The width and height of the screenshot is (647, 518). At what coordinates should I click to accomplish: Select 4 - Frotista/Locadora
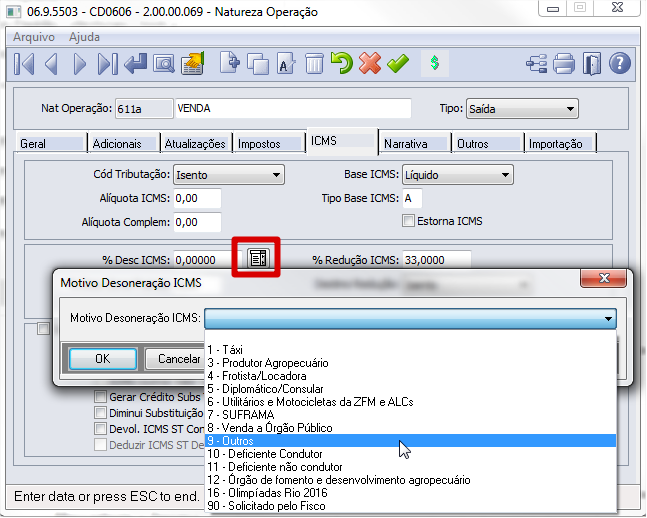point(410,376)
